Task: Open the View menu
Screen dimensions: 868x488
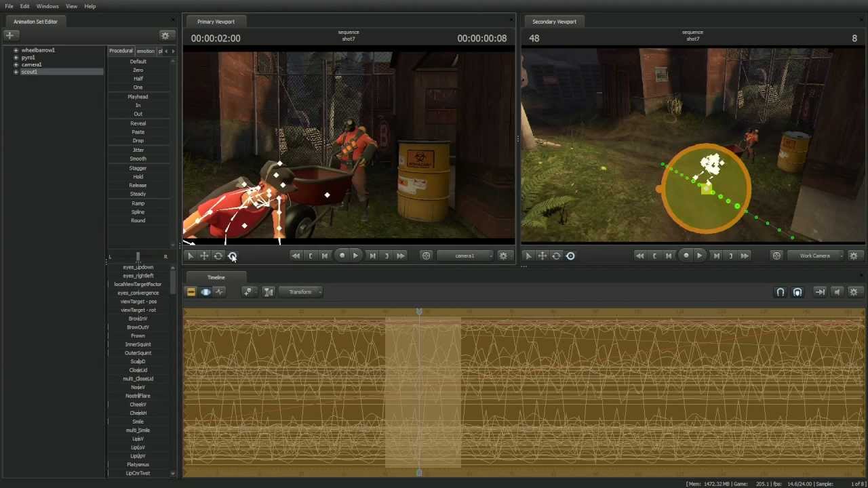Action: [x=71, y=6]
